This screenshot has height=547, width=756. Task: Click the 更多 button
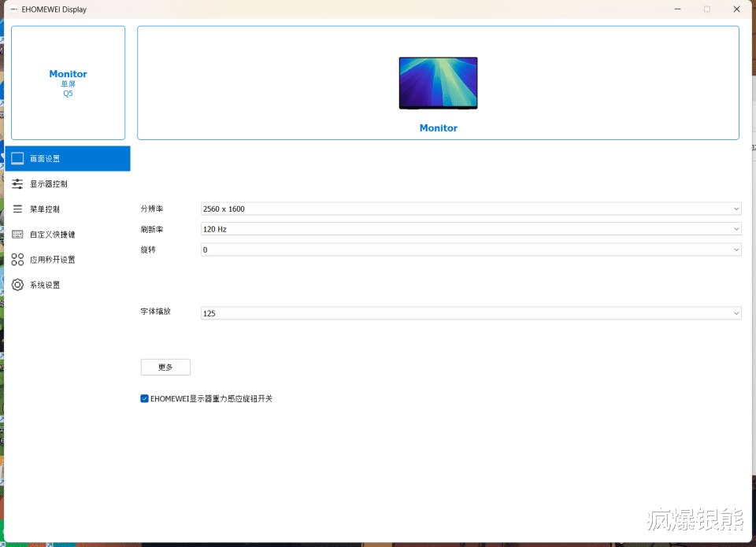165,368
